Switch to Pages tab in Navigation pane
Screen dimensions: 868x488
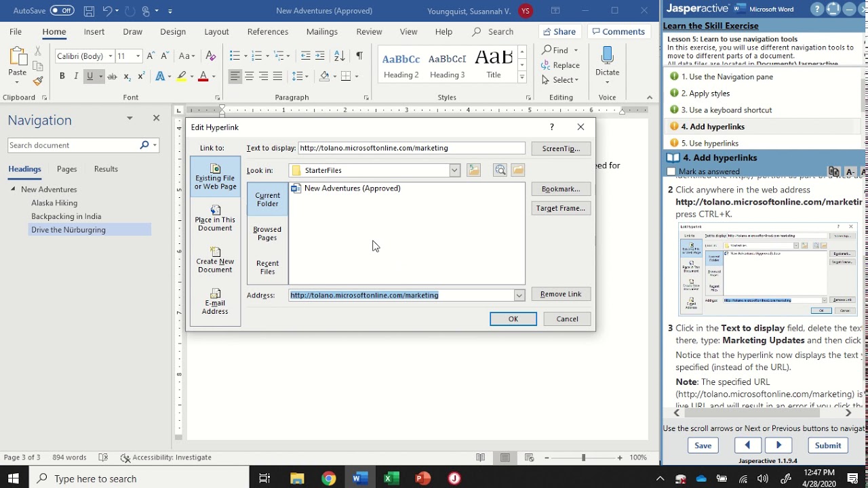66,169
